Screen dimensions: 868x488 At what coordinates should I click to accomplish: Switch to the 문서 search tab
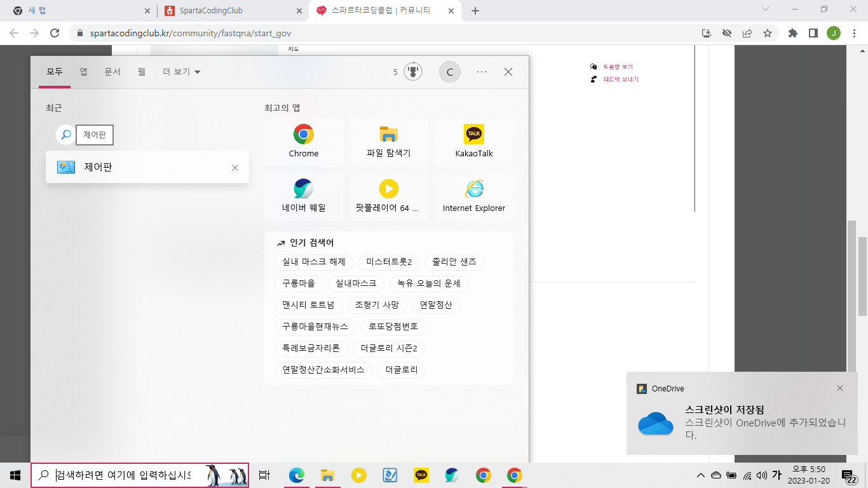coord(112,72)
